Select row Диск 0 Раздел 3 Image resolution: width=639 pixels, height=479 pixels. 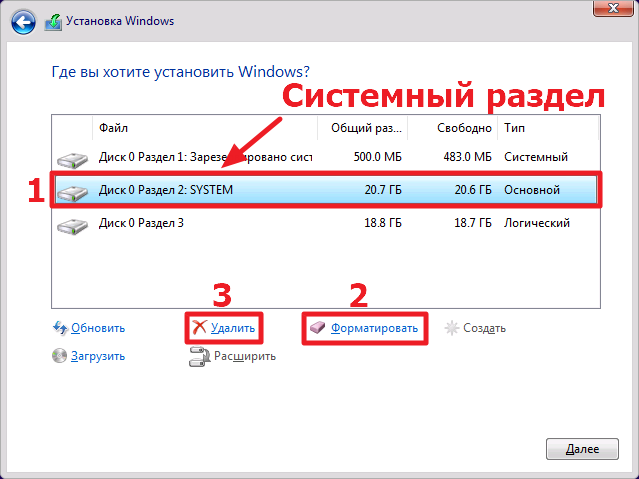[x=326, y=223]
